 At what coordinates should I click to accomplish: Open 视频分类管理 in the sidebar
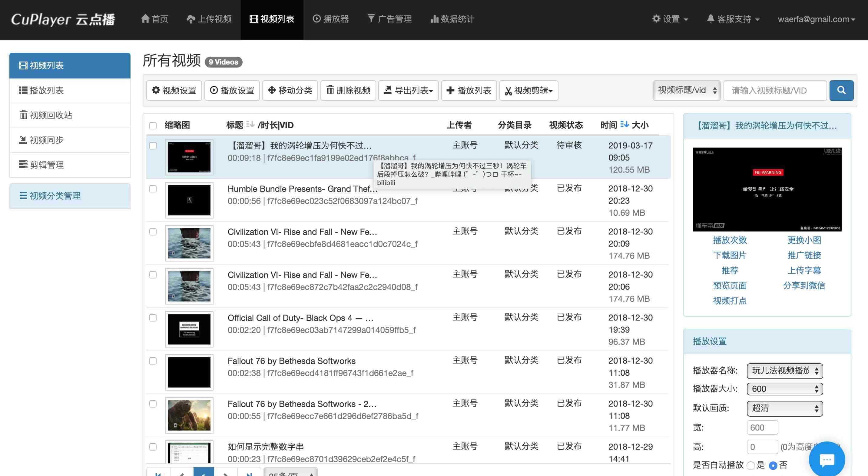tap(70, 196)
